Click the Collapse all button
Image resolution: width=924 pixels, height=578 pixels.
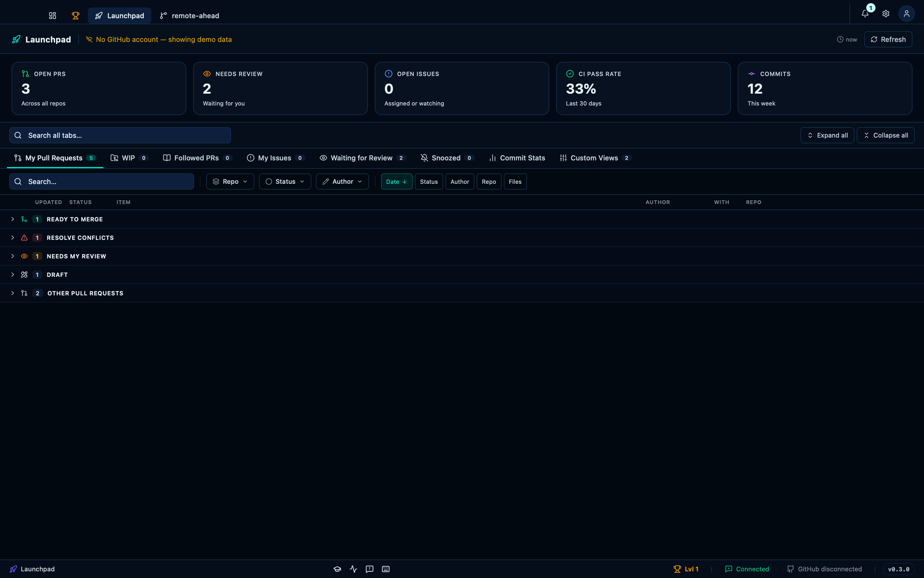885,135
